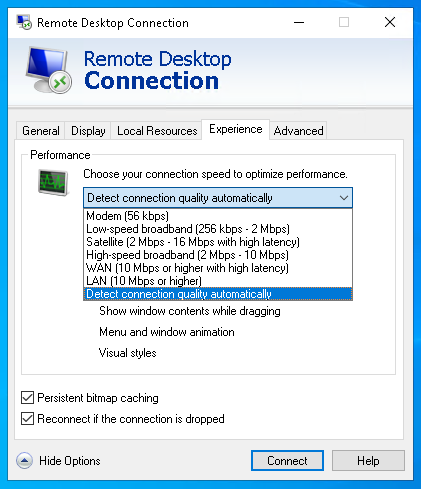Click the Remote Desktop title bar icon
Screen dimensions: 421x489
tap(24, 22)
